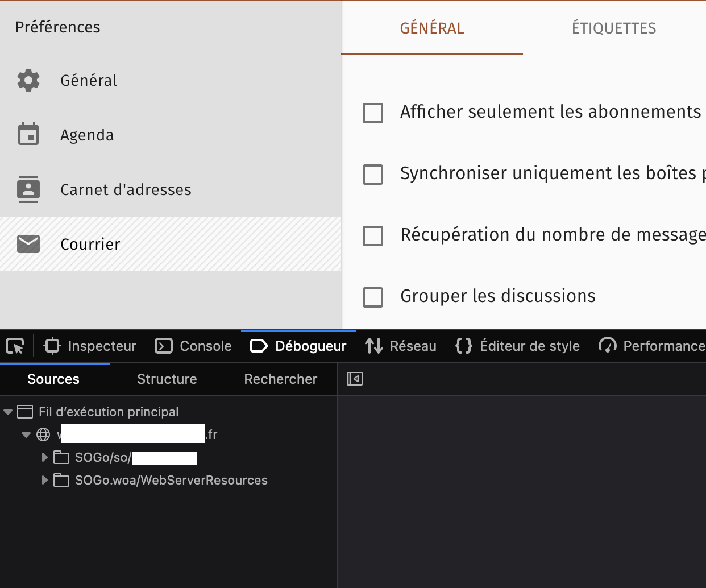Tick the Récupération du nombre de messages checkbox
The image size is (706, 588).
[373, 236]
